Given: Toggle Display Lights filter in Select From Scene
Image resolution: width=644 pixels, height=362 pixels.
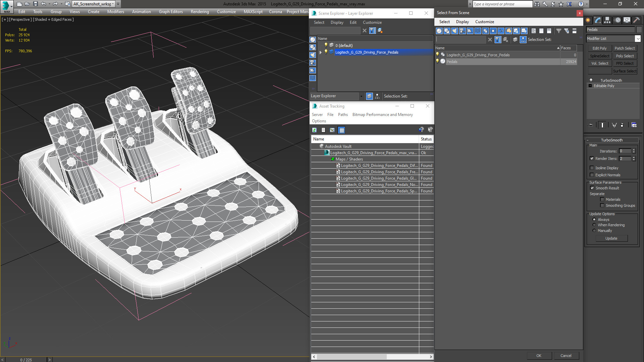Looking at the screenshot, I should (454, 31).
